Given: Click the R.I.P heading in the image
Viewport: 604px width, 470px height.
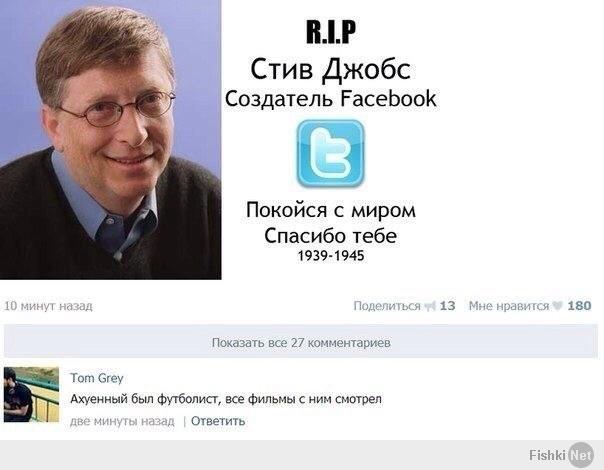Looking at the screenshot, I should [331, 32].
